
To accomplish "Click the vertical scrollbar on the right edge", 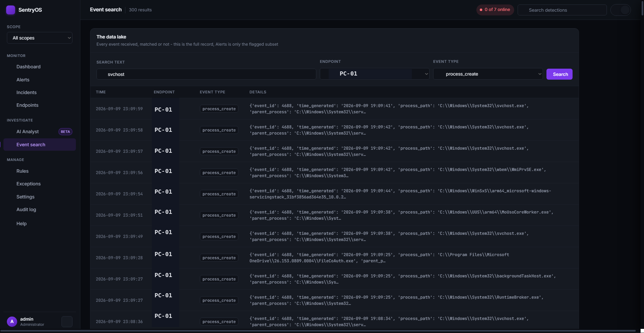I will [x=642, y=8].
